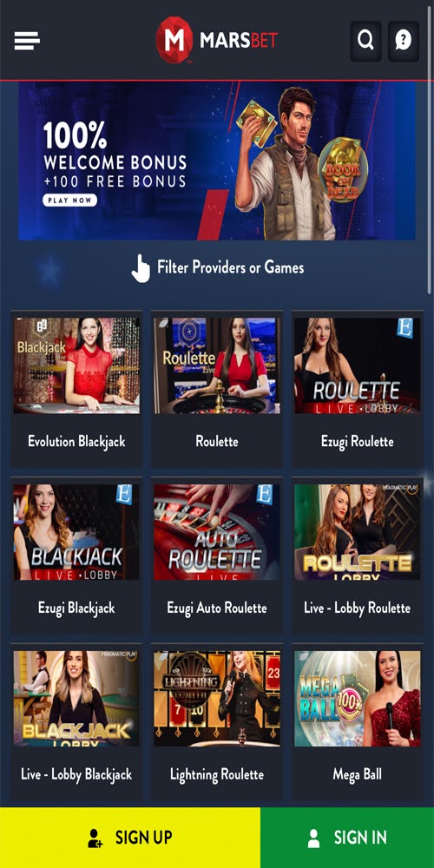This screenshot has height=868, width=434.
Task: Click the Book of Dead badge on banner
Action: tap(343, 169)
